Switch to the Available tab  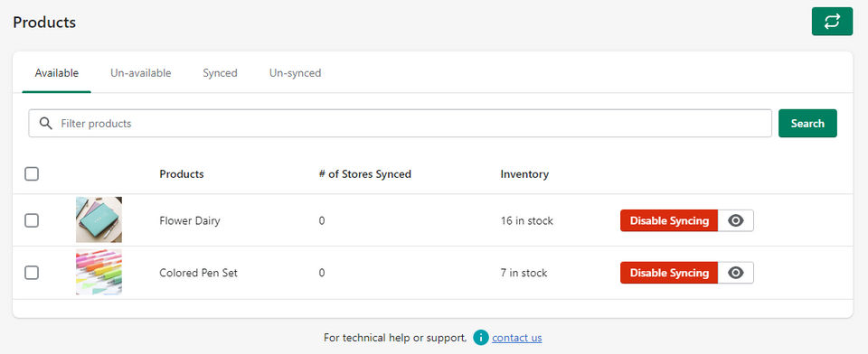pyautogui.click(x=56, y=73)
